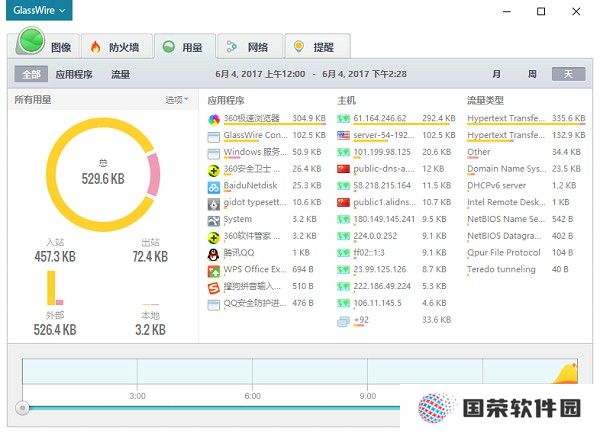This screenshot has width=600, height=434.
Task: Click the 3:00 timeline marker
Action: pos(137,396)
